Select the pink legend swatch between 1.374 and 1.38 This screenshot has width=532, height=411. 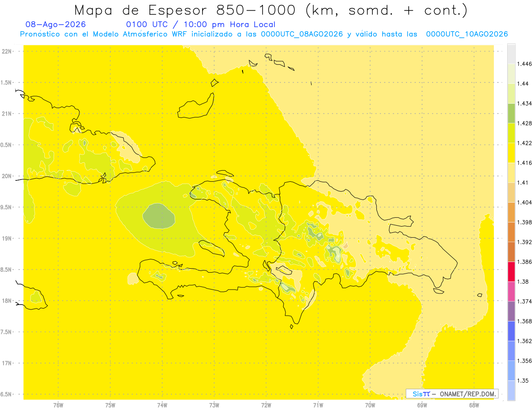click(x=511, y=291)
